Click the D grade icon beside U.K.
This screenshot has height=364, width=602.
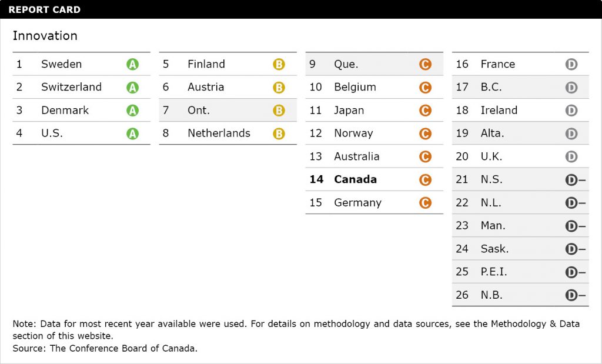571,157
